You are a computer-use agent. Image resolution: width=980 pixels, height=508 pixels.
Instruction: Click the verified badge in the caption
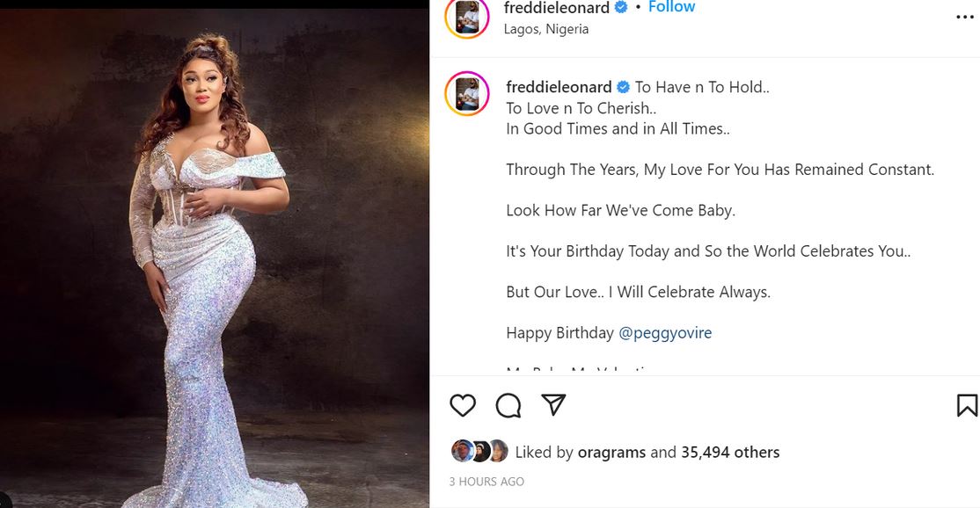click(623, 87)
